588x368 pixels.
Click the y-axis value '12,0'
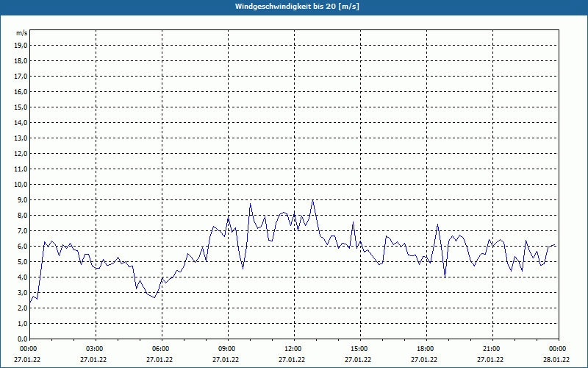[21, 154]
